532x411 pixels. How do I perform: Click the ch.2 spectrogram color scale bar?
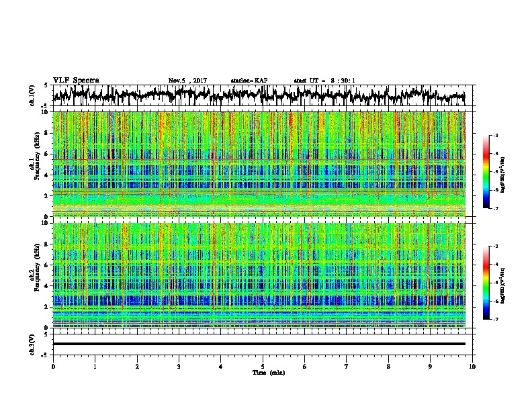(x=486, y=283)
